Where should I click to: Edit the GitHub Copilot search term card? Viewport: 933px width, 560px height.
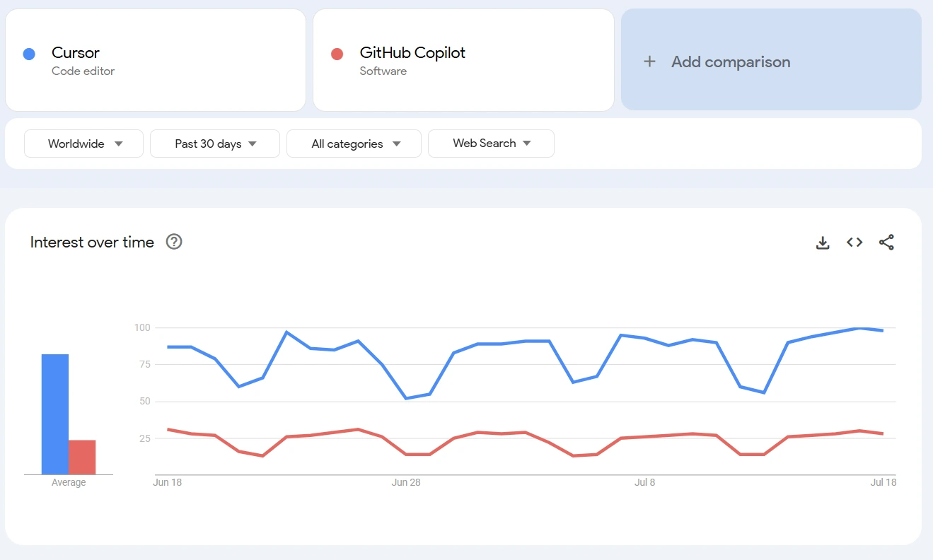click(463, 60)
